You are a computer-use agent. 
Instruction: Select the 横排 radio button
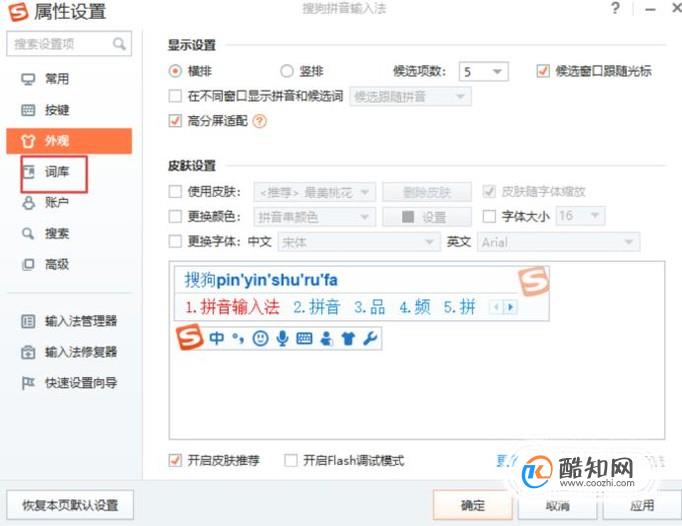(x=175, y=71)
